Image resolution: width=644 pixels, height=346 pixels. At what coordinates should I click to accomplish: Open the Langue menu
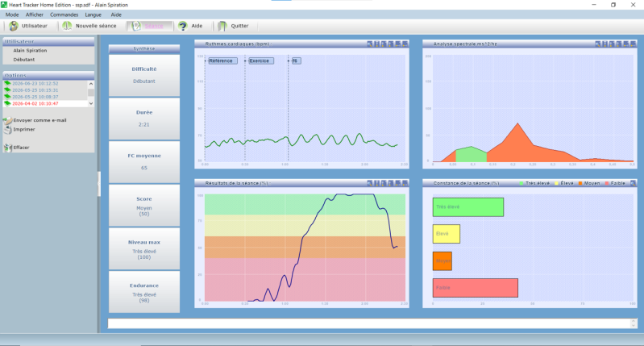(x=93, y=15)
